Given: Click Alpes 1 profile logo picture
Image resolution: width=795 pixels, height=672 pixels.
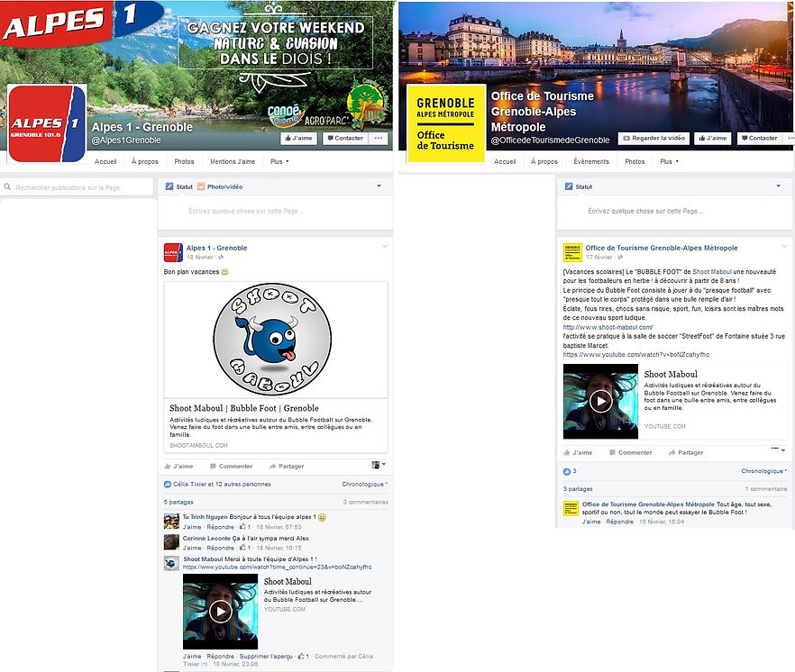Looking at the screenshot, I should 47,124.
